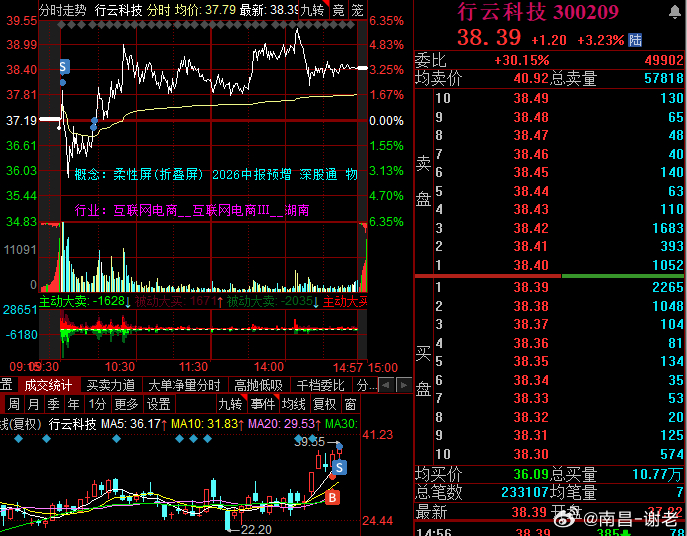The width and height of the screenshot is (687, 536).
Task: Toggle 九转 on the K-line toolbar
Action: [x=231, y=404]
